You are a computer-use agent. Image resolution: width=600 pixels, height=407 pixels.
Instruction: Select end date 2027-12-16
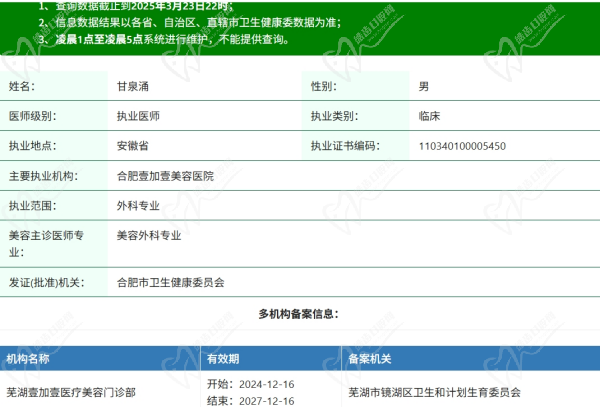(x=267, y=401)
